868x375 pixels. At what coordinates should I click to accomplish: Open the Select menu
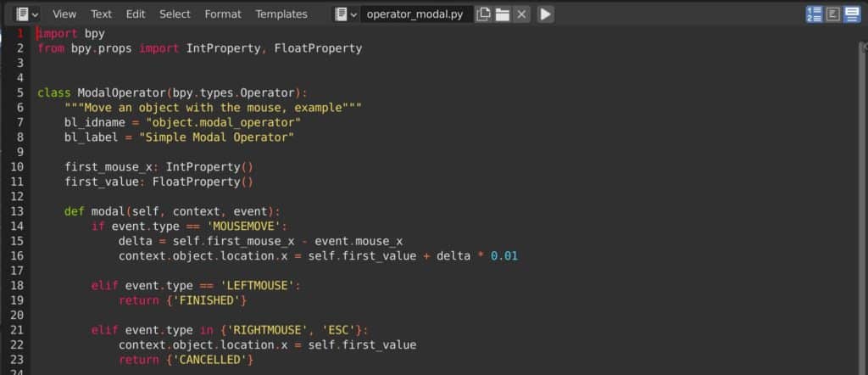(x=175, y=14)
